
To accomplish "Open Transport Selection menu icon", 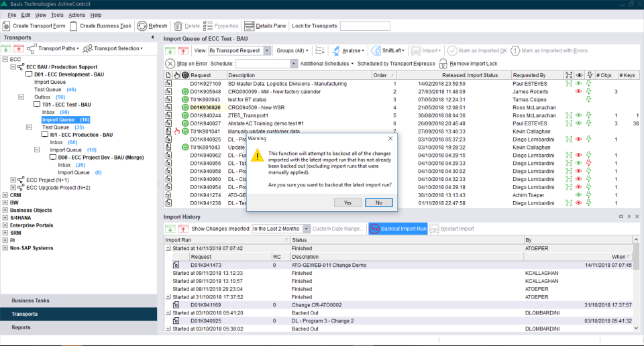I will (x=87, y=48).
